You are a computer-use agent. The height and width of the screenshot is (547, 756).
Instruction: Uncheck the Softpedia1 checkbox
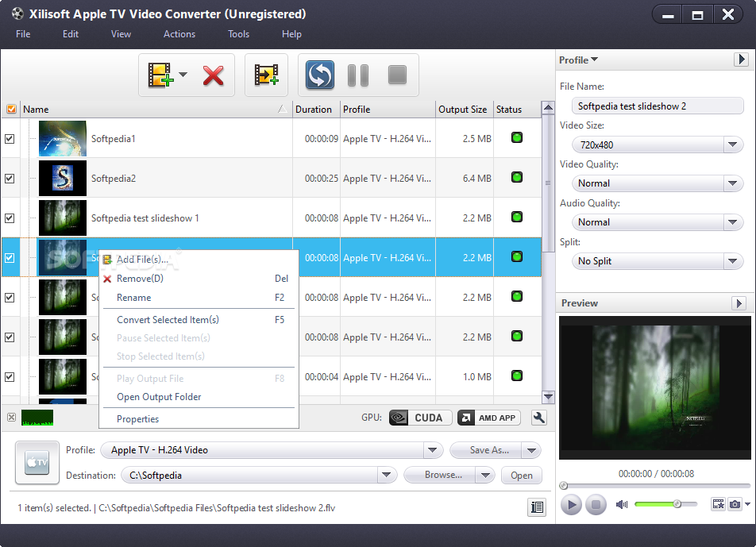(x=10, y=139)
